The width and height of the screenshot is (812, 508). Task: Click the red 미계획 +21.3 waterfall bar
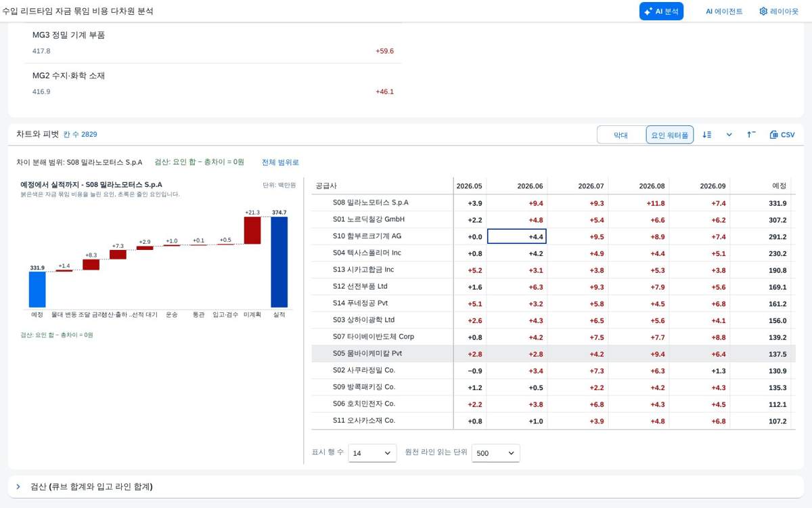click(x=252, y=230)
